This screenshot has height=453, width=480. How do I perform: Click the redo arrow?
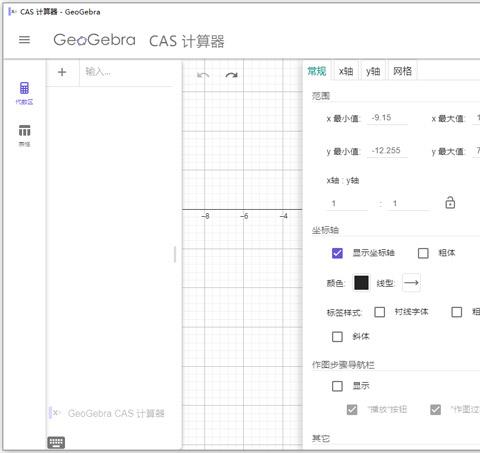tap(231, 75)
